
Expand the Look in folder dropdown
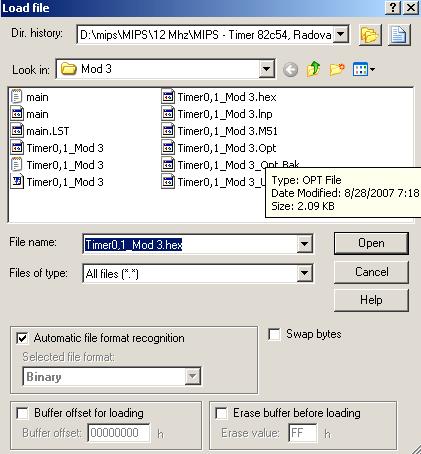pos(266,69)
